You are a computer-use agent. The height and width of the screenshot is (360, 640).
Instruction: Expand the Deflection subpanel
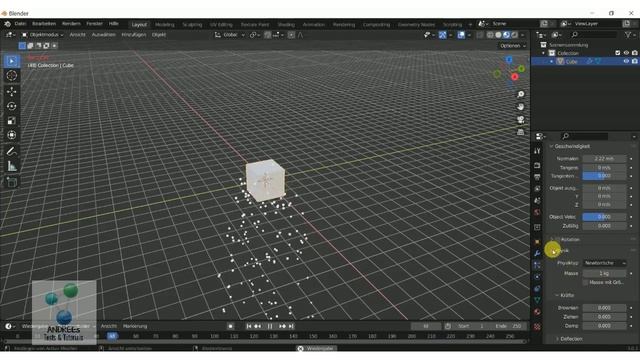tap(557, 339)
